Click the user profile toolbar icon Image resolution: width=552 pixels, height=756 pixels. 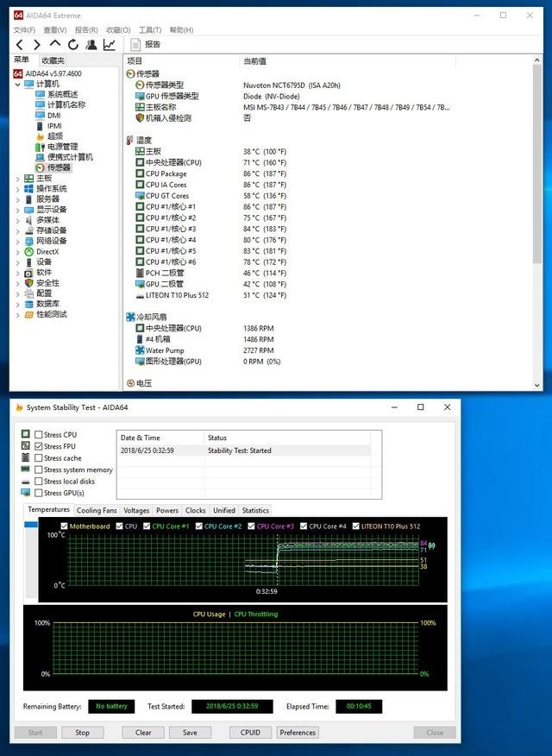click(91, 45)
